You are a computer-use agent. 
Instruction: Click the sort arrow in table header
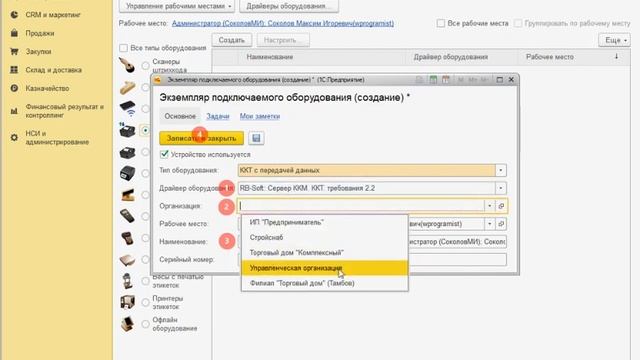tap(616, 57)
